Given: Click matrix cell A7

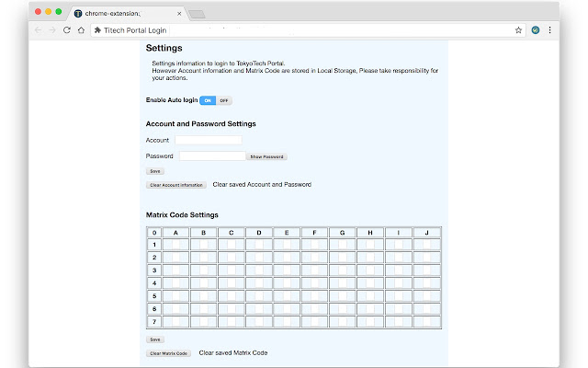Looking at the screenshot, I should tap(175, 322).
